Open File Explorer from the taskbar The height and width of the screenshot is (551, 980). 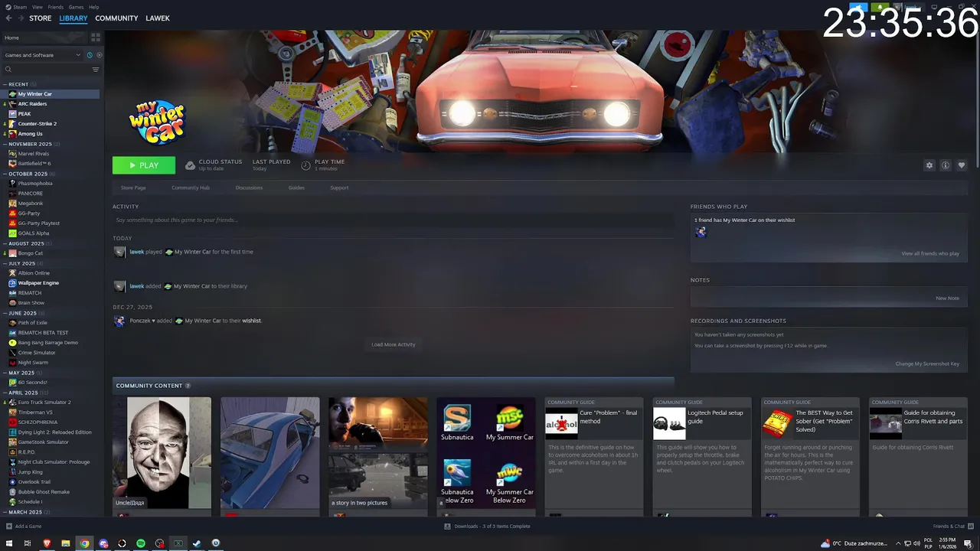pos(66,543)
